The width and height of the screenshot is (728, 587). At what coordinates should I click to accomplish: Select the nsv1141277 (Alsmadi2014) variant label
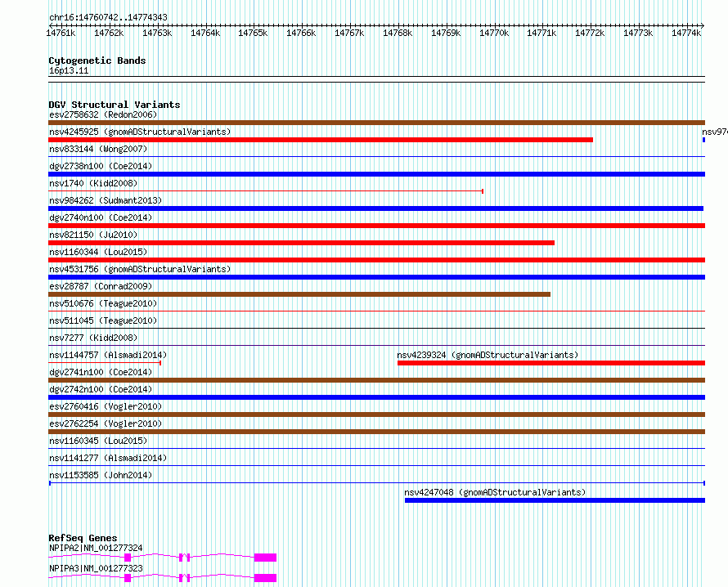coord(108,458)
